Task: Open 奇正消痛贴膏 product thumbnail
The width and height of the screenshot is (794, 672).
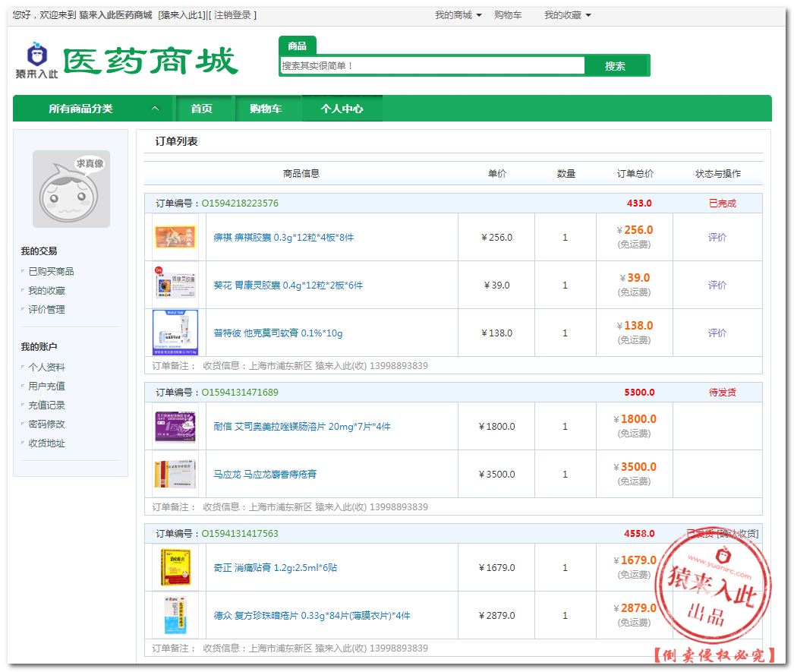Action: tap(175, 567)
